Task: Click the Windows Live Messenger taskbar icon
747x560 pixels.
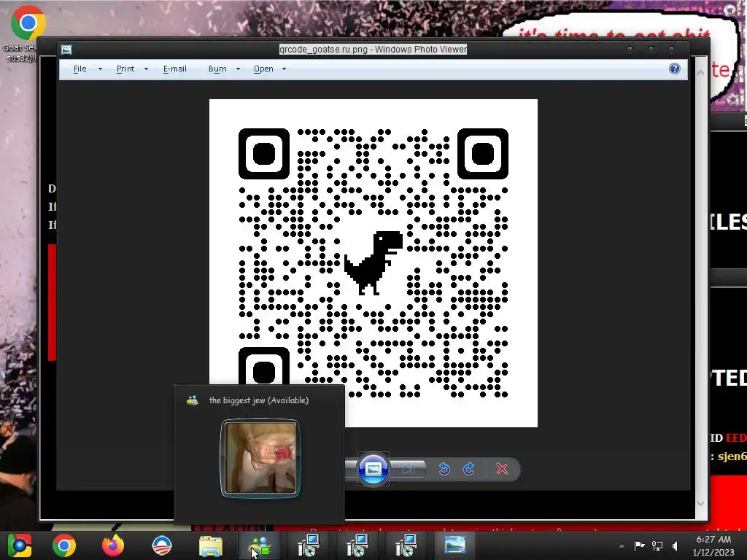Action: point(260,546)
